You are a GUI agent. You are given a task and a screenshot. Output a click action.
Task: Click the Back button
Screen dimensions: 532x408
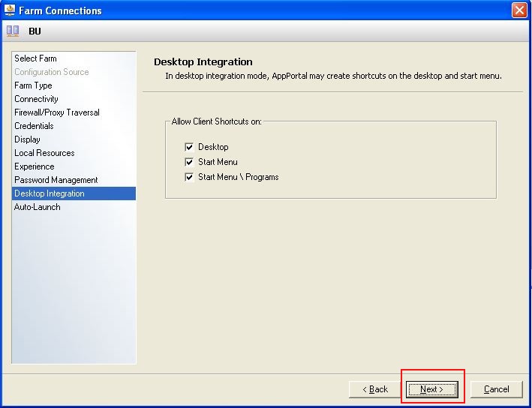tap(374, 389)
